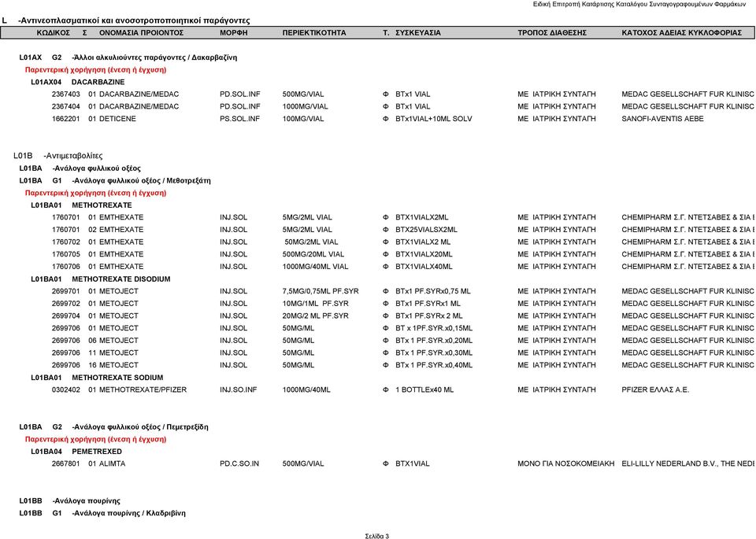Click the packaging '1 BOTTLEx40 ML'
Screen dimensions: 756x539
tap(424, 389)
